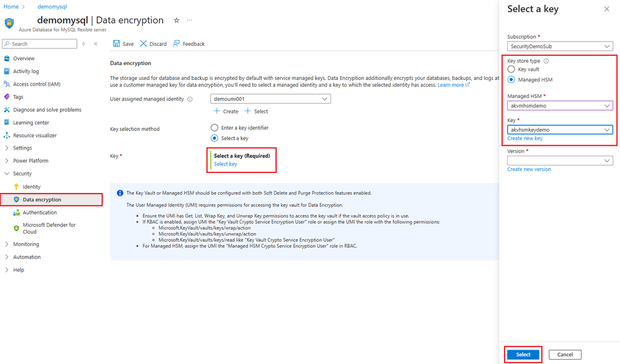Click the plus icon for Create identity
Viewport: 620px width, 364px height.
(x=217, y=111)
